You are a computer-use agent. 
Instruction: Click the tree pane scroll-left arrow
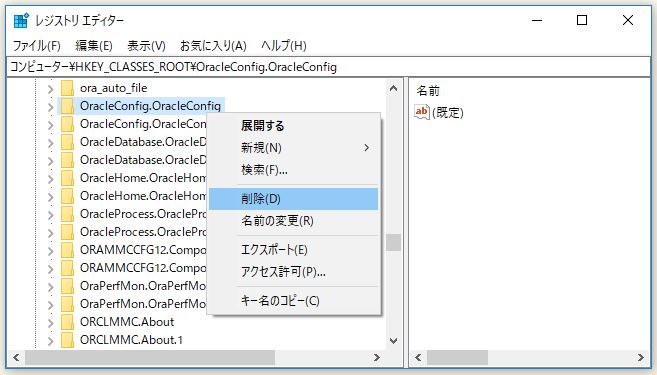[x=16, y=357]
